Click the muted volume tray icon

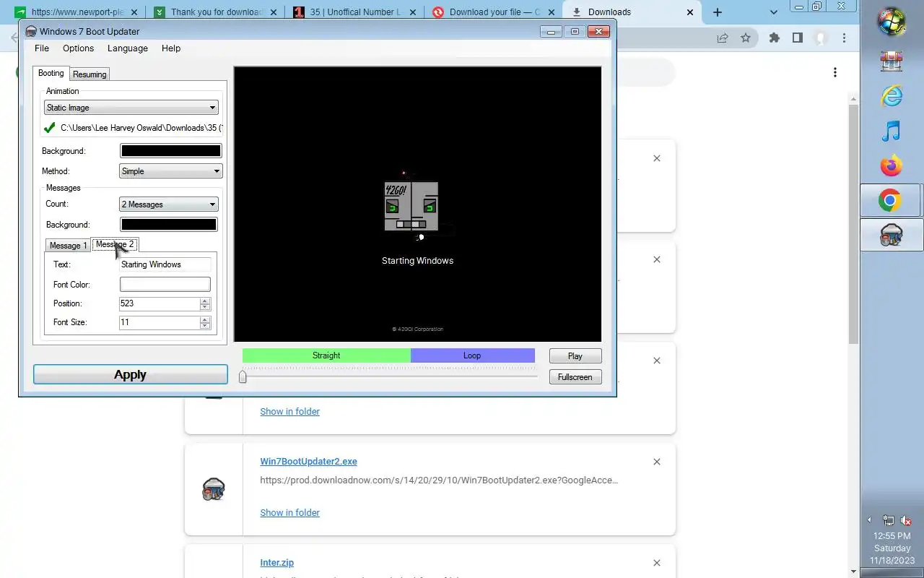pos(907,520)
